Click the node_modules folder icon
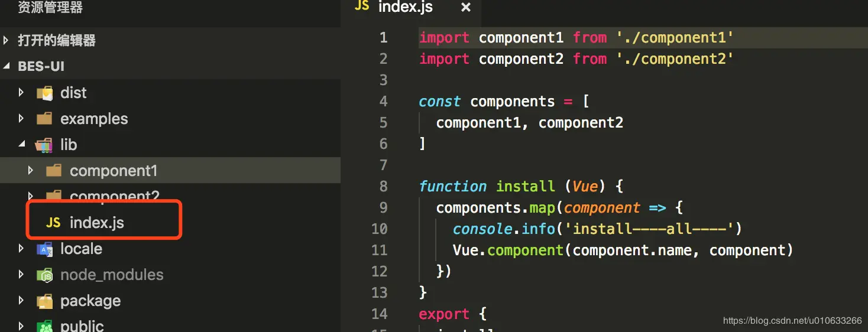 pos(44,275)
